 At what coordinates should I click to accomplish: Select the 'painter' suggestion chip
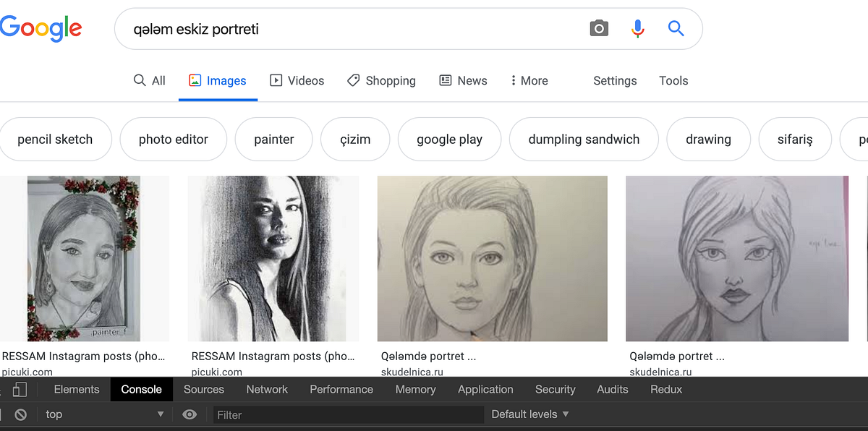[x=274, y=140]
